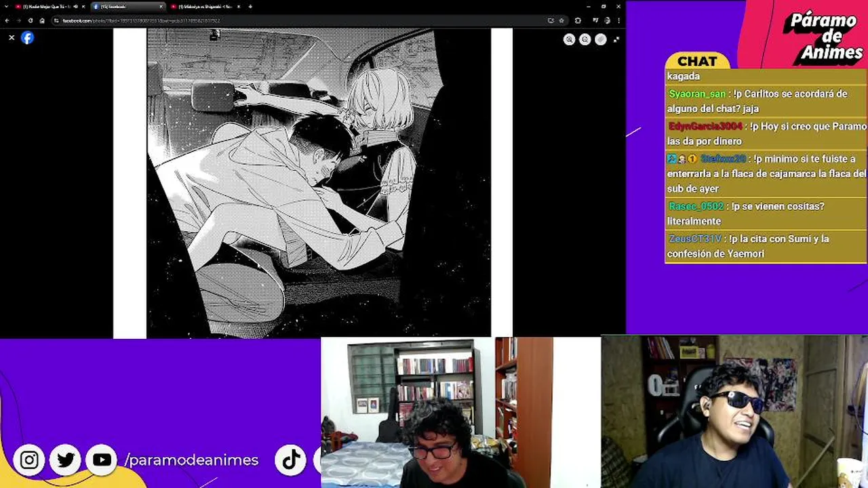Click ZeusCT31V username in chat

[695, 239]
